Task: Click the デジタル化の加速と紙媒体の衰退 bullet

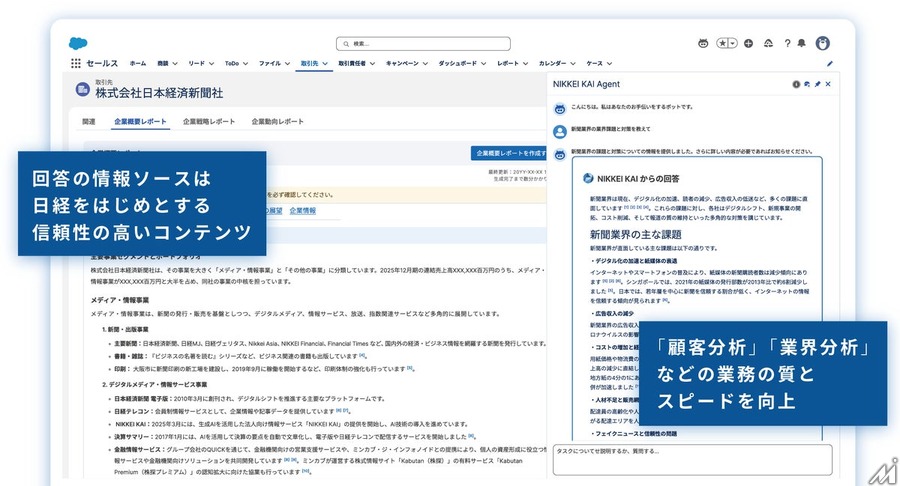Action: (x=636, y=261)
